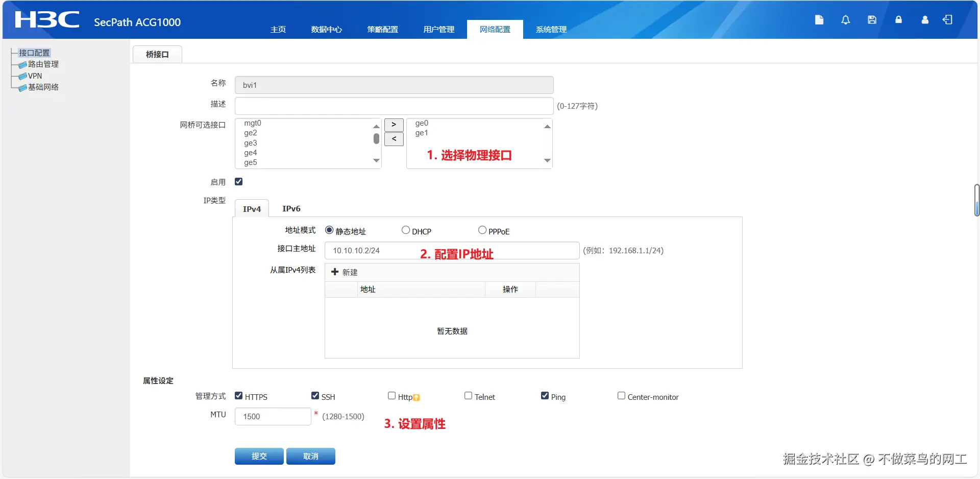Click the warning icon next to Http
980x479 pixels.
[416, 397]
